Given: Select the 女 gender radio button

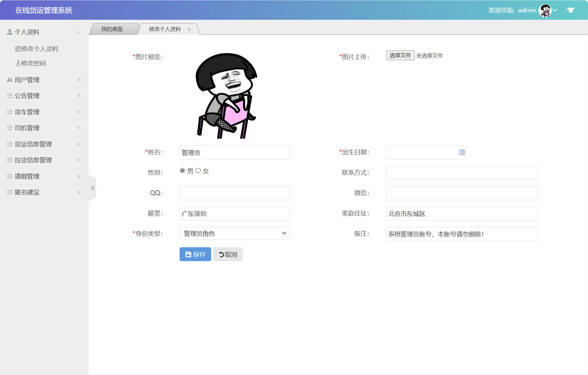Looking at the screenshot, I should pyautogui.click(x=198, y=171).
